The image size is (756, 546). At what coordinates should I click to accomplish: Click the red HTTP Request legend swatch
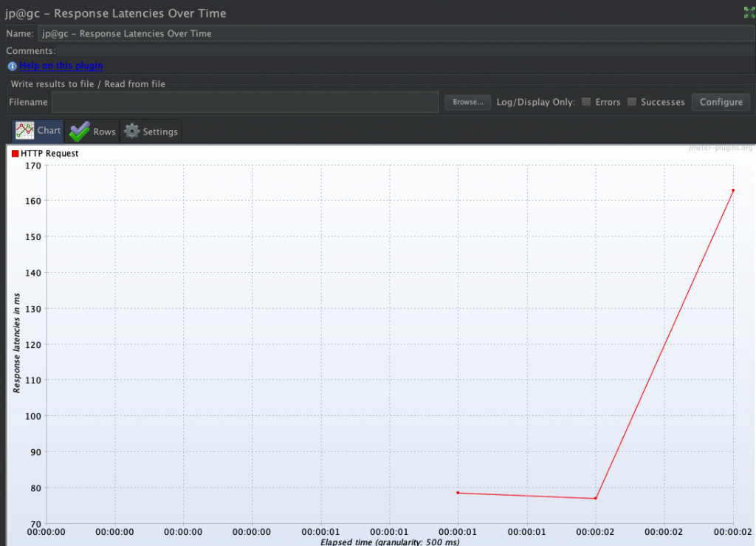[16, 154]
